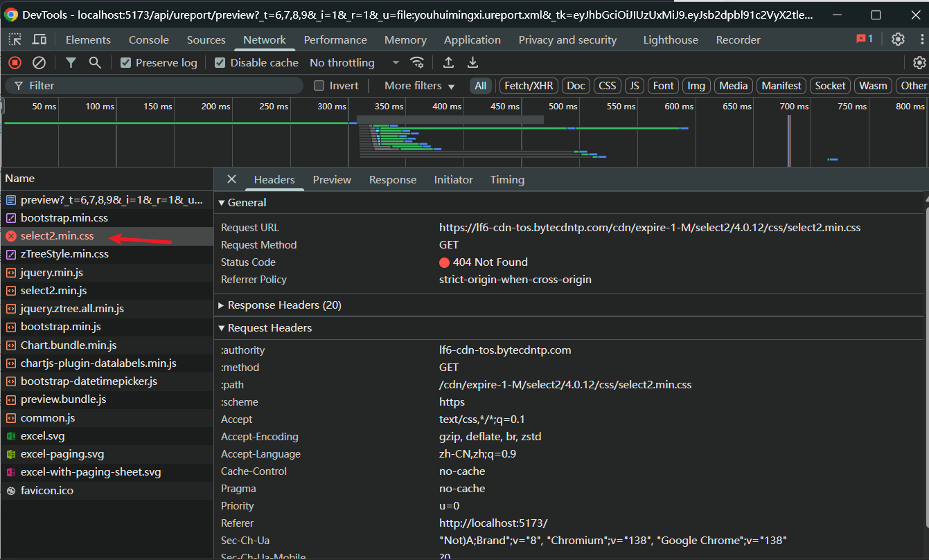The image size is (929, 560).
Task: Show All request types
Action: pos(481,86)
